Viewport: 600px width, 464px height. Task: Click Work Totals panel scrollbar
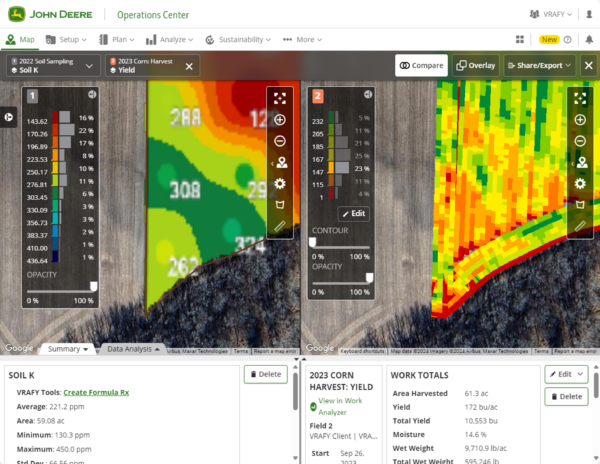[x=596, y=384]
